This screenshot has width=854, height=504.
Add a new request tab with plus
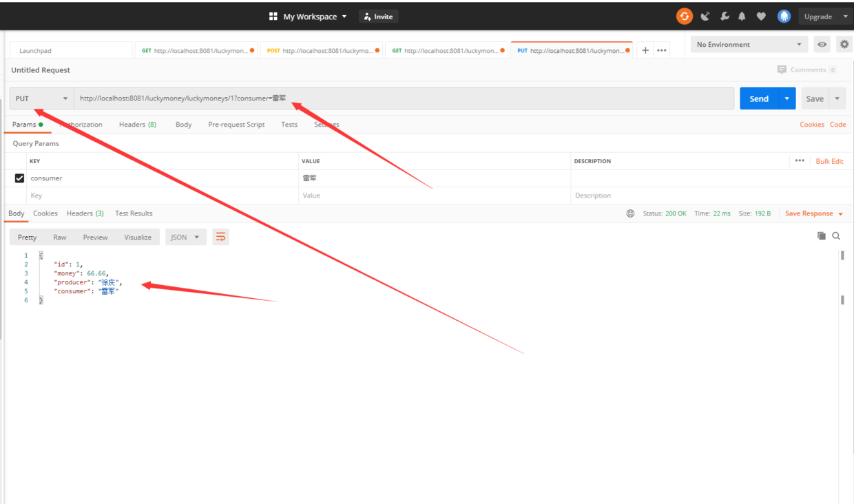(x=645, y=50)
